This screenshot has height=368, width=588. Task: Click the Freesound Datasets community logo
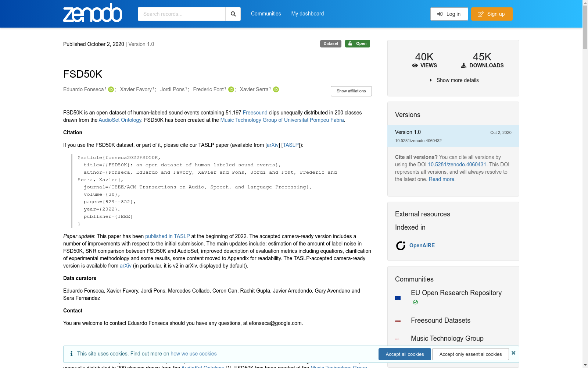pos(398,321)
